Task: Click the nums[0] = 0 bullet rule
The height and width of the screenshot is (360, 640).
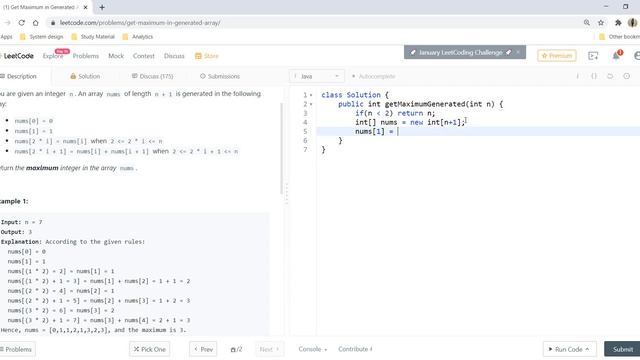Action: coord(33,121)
